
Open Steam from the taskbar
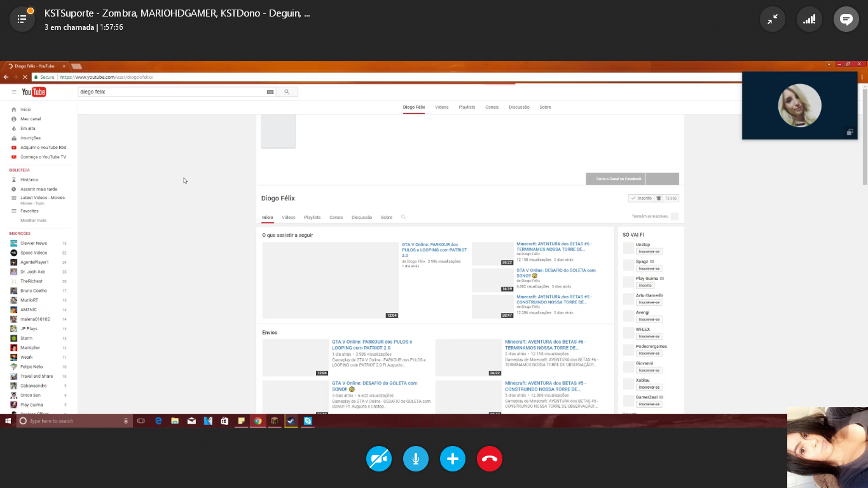pyautogui.click(x=291, y=421)
